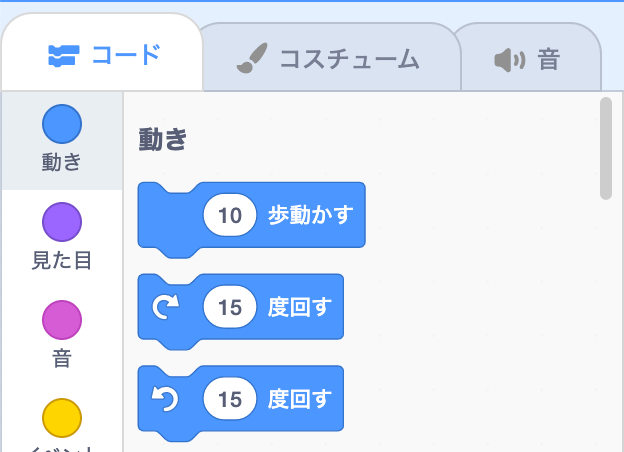The height and width of the screenshot is (452, 624).
Task: Click the 15 value in clockwise 度回す block
Action: [x=230, y=307]
